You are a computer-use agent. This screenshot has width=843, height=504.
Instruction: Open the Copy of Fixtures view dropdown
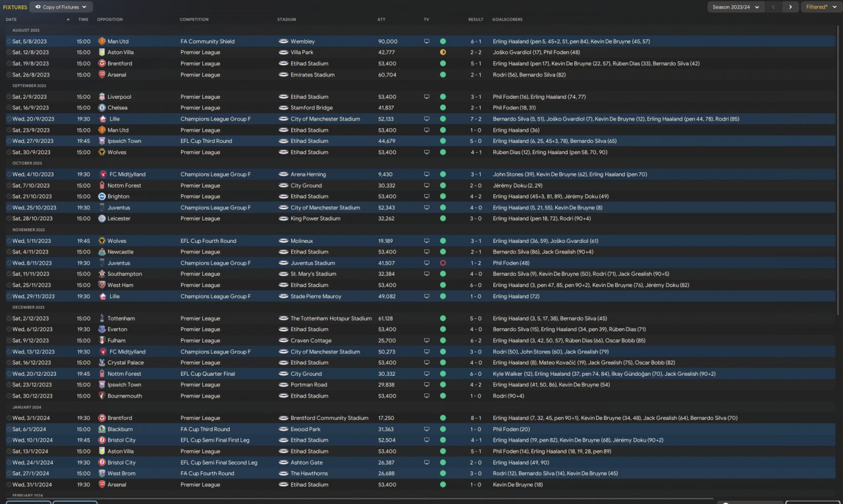click(61, 7)
